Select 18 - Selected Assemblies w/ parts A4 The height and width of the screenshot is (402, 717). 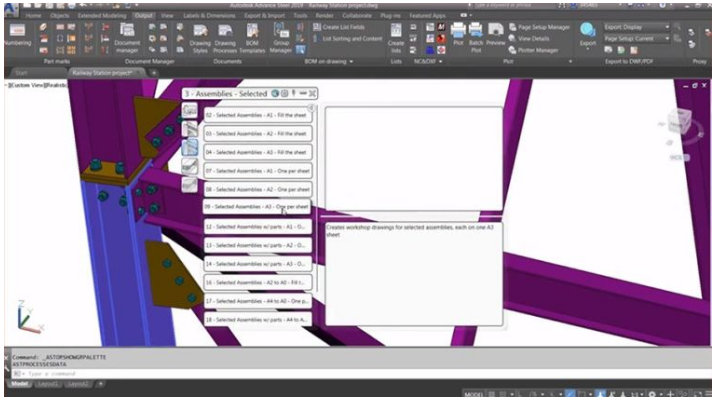coord(257,320)
